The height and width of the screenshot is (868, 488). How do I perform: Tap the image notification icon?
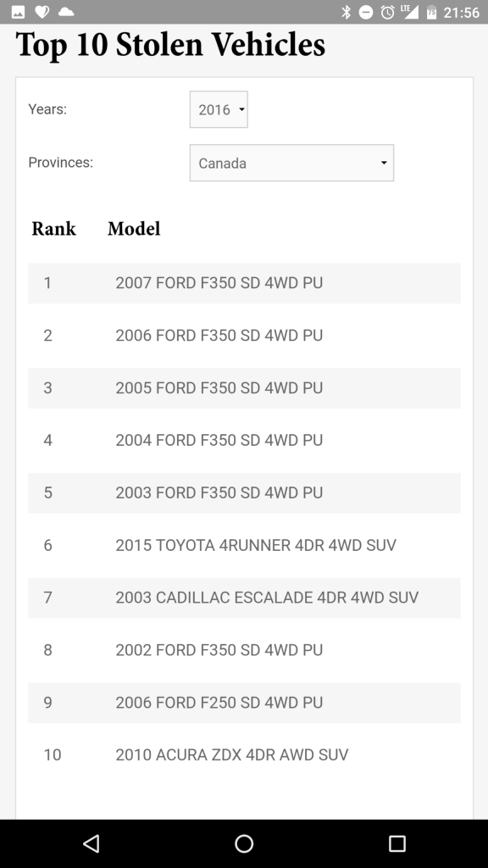pos(18,12)
